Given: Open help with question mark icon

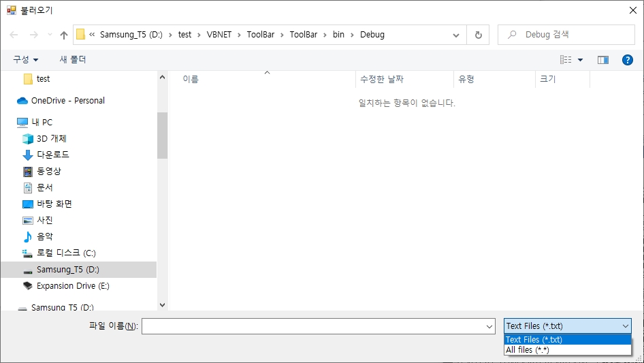Looking at the screenshot, I should [x=628, y=60].
